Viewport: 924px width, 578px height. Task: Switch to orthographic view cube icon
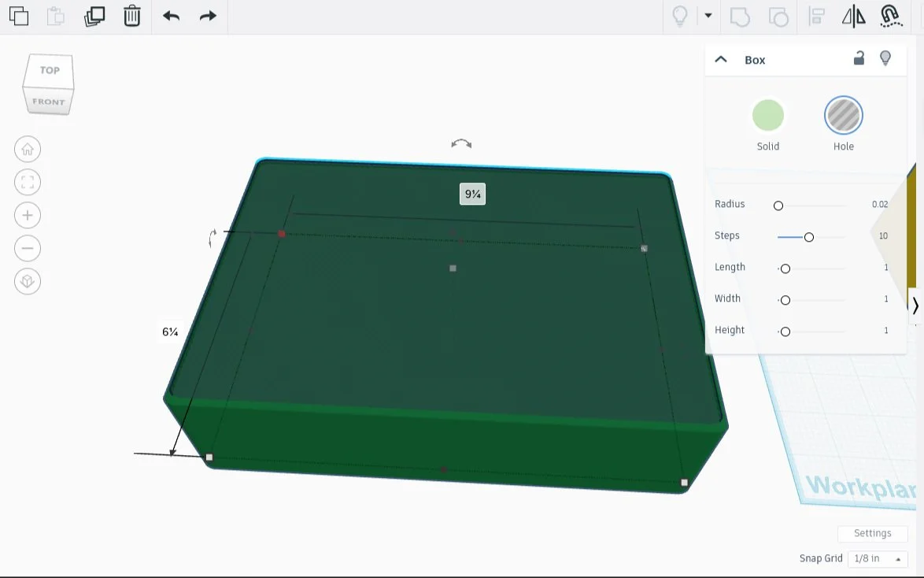(x=28, y=281)
